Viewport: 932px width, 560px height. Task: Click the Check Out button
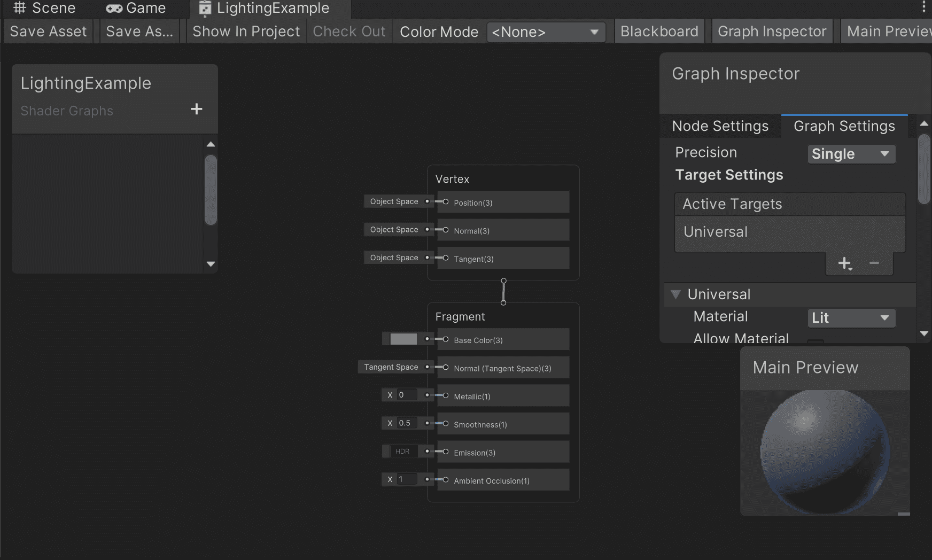349,32
